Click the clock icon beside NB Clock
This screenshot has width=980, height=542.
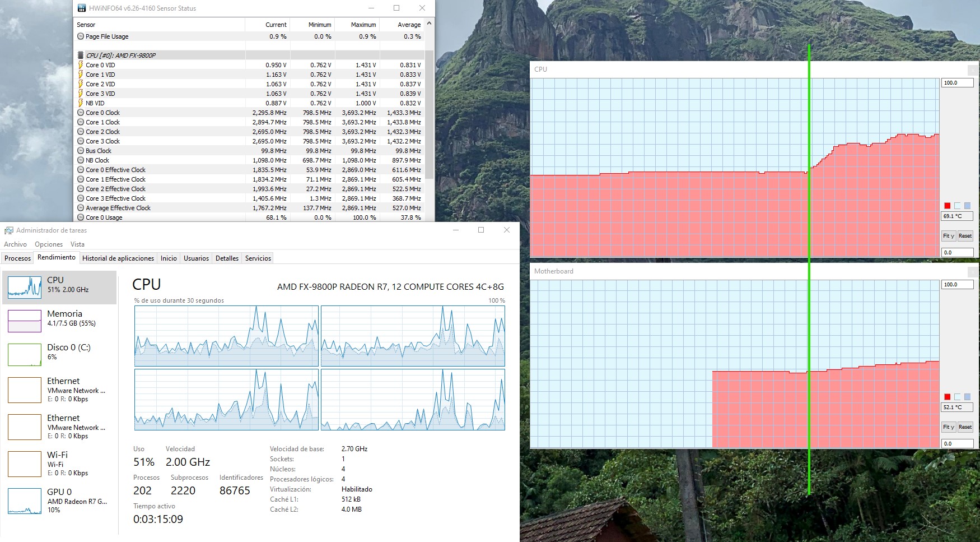pos(81,160)
